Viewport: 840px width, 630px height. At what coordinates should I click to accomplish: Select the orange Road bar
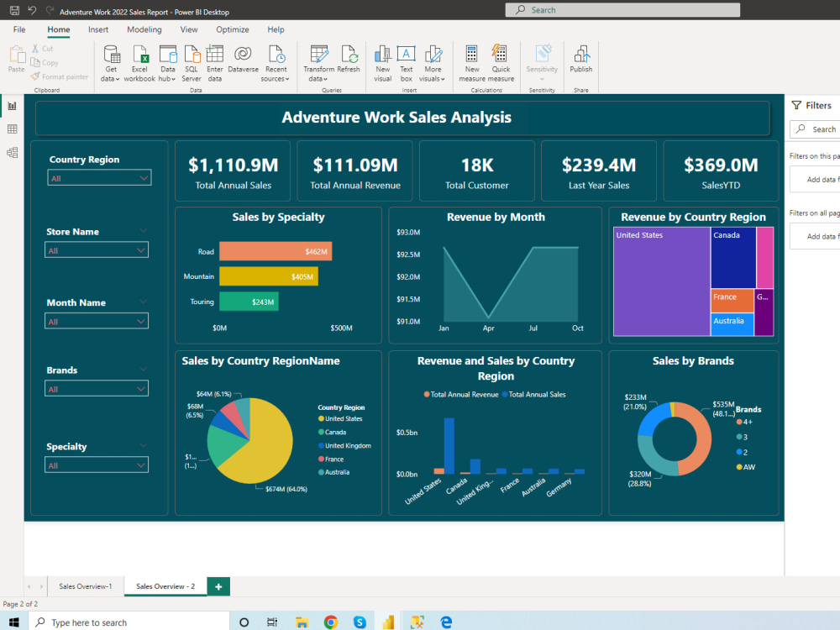[x=276, y=251]
